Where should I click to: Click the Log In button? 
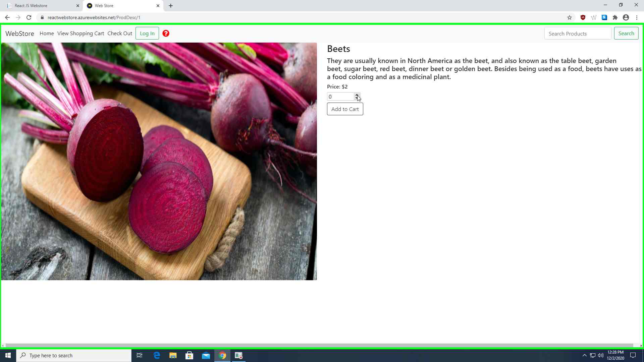coord(147,34)
